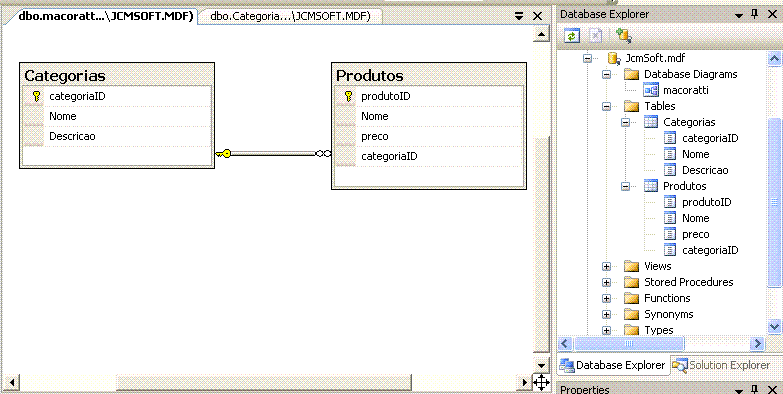This screenshot has width=783, height=394.
Task: Click the pan diagram crosshair icon
Action: coord(541,383)
